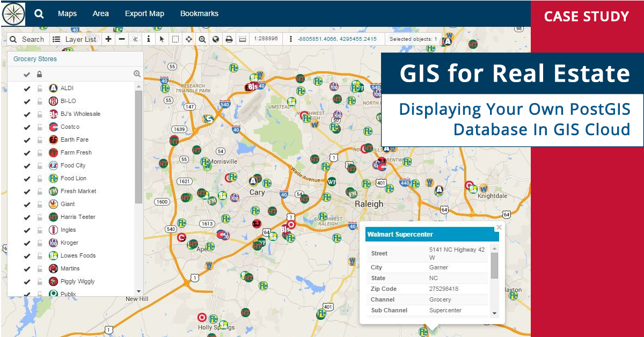Click the layer list scrollbar thumb
The height and width of the screenshot is (337, 644).
[x=139, y=147]
